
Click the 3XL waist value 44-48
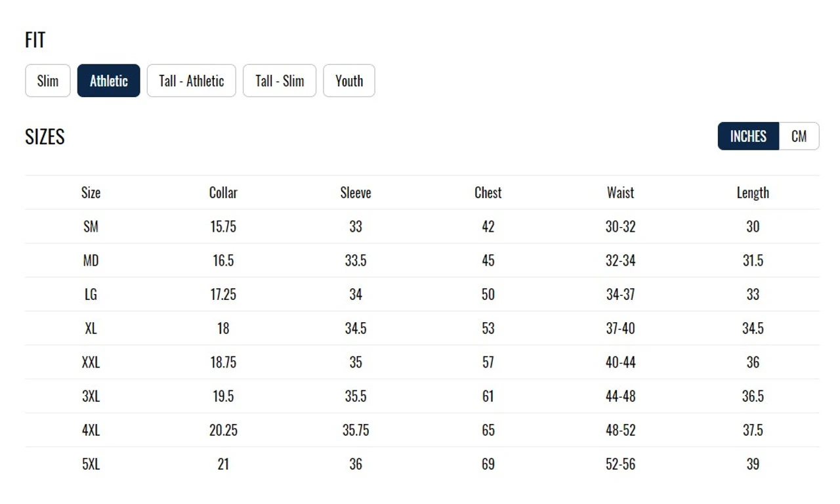pos(620,396)
